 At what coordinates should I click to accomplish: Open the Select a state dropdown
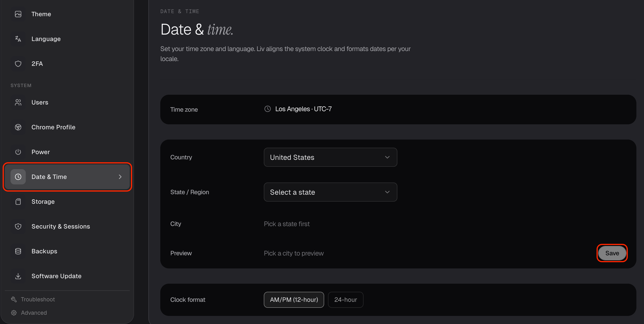tap(330, 192)
